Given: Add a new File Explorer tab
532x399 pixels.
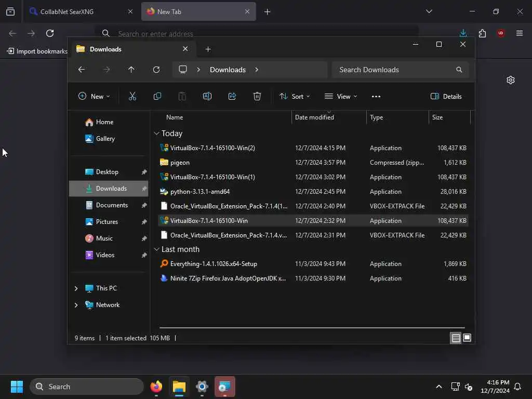Looking at the screenshot, I should coord(208,49).
